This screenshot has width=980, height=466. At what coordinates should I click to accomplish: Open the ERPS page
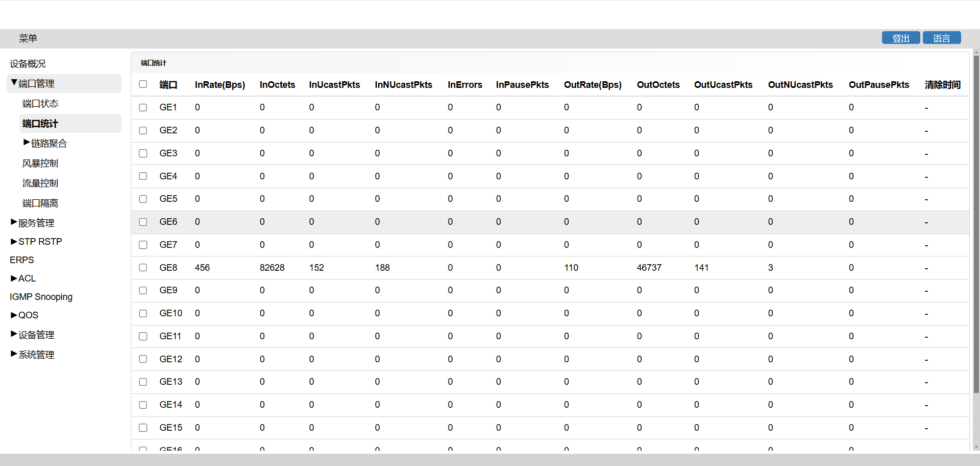click(x=22, y=260)
